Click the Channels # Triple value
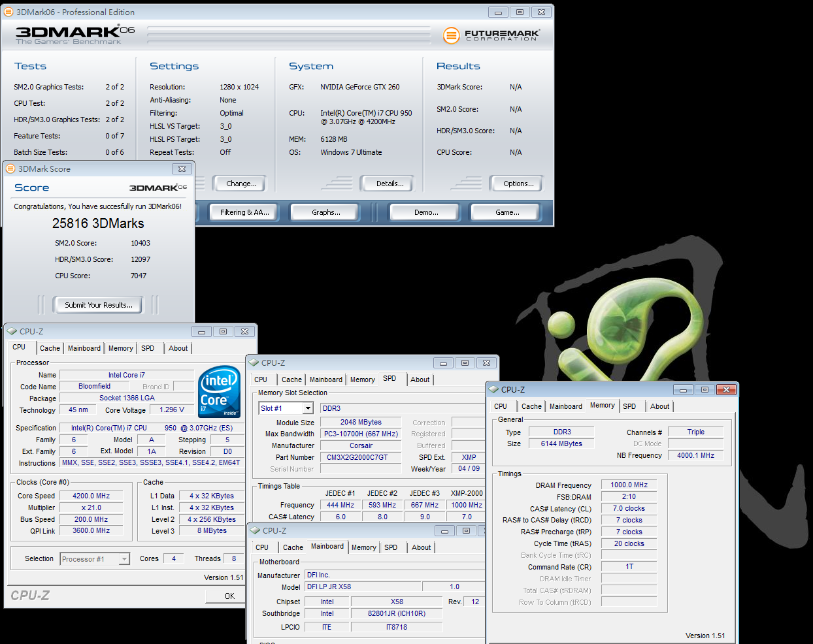 (695, 432)
